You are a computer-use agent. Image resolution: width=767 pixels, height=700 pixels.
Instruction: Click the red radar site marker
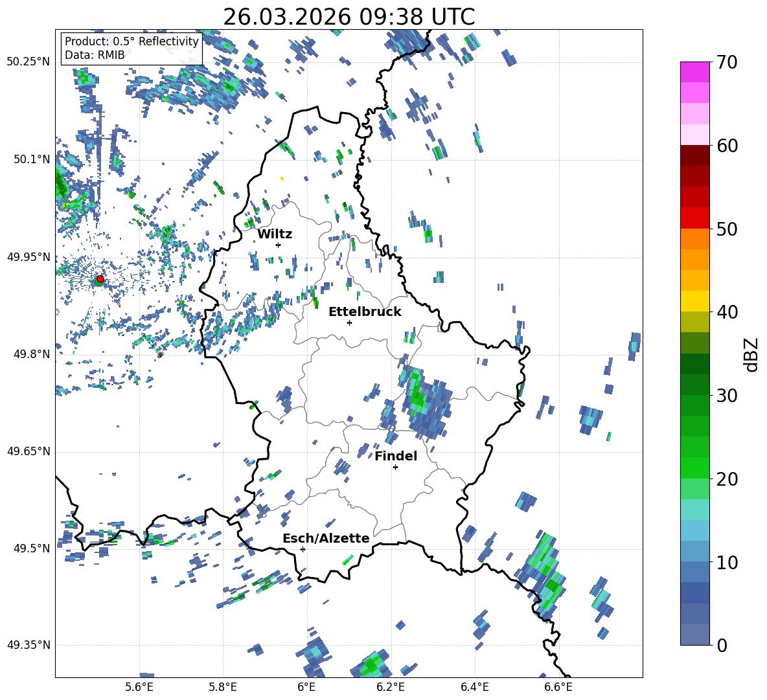coord(100,278)
